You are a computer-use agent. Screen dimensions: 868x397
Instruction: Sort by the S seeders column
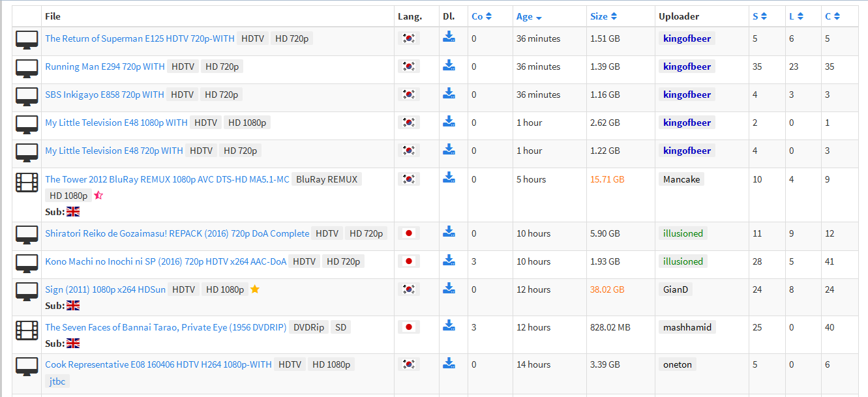[x=760, y=16]
